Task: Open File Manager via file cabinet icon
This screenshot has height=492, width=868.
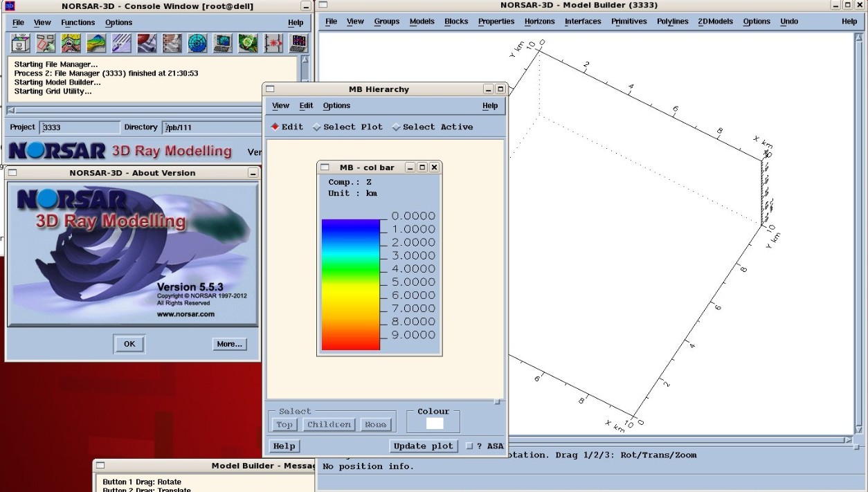Action: 21,44
